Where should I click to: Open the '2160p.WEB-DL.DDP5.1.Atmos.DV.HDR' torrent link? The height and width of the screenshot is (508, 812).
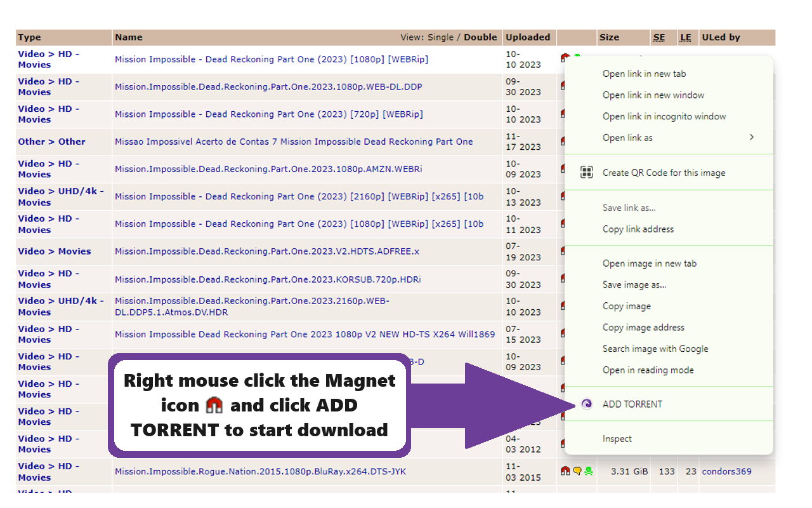pos(252,306)
